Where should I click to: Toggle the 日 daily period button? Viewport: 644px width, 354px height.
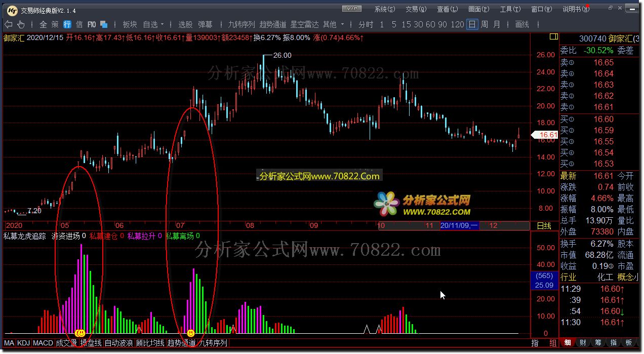(x=472, y=24)
